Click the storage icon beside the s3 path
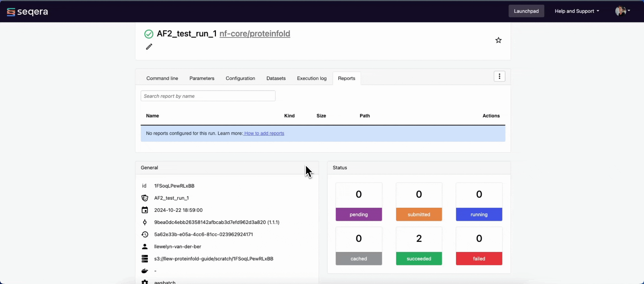Viewport: 644px width, 284px height. tap(145, 258)
